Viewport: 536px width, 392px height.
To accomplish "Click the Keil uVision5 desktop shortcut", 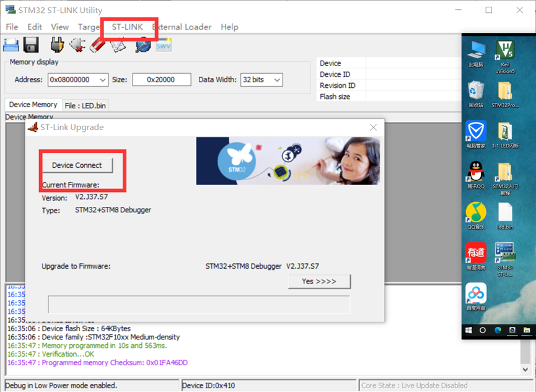I will pos(505,57).
